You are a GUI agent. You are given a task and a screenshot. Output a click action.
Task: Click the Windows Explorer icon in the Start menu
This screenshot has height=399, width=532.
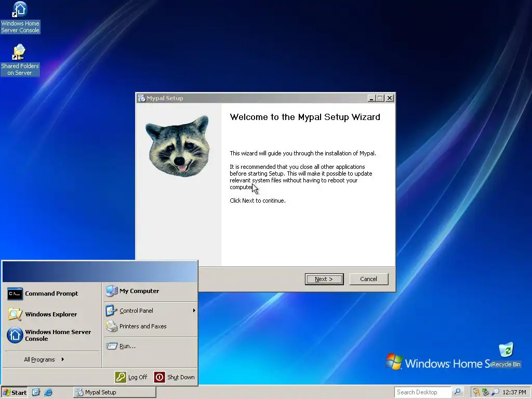point(15,314)
